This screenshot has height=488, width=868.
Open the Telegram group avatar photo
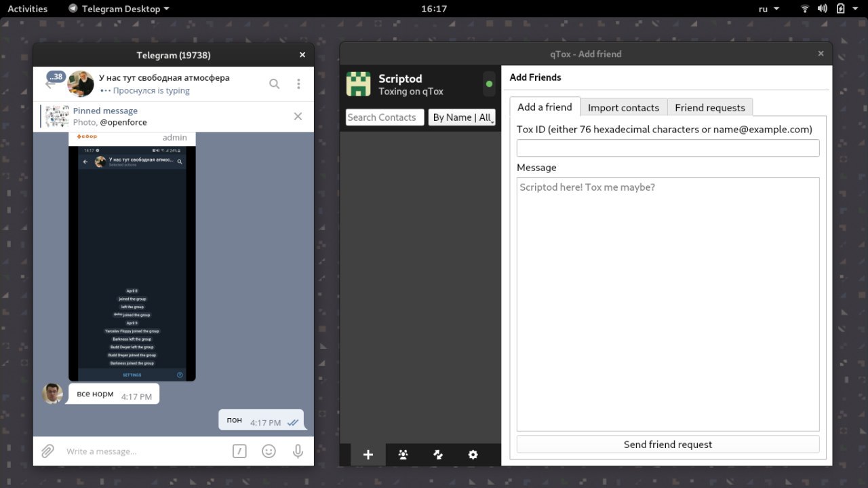[x=81, y=83]
